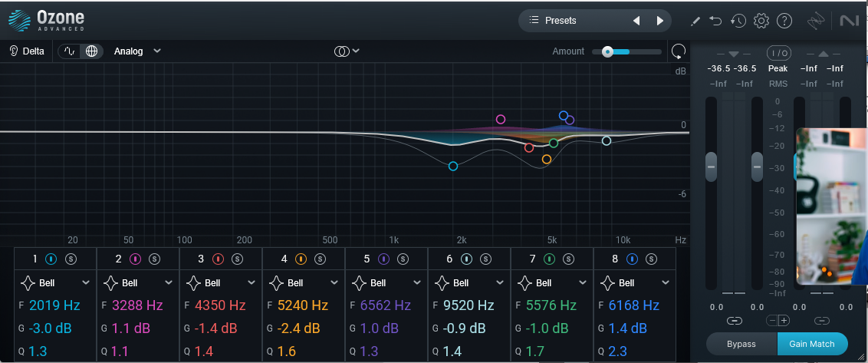
Task: Select the pink EQ node above zero
Action: click(x=501, y=119)
